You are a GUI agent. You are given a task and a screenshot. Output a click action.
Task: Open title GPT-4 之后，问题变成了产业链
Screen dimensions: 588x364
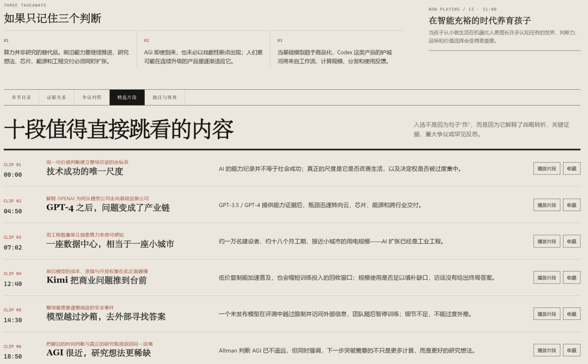coord(108,208)
